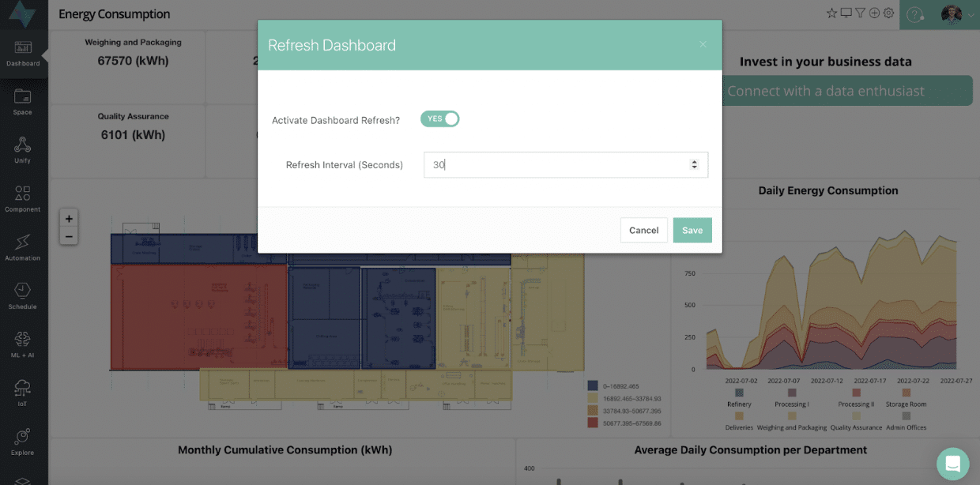Toggle Processing I series in chart legend
Image resolution: width=980 pixels, height=485 pixels.
tap(791, 397)
